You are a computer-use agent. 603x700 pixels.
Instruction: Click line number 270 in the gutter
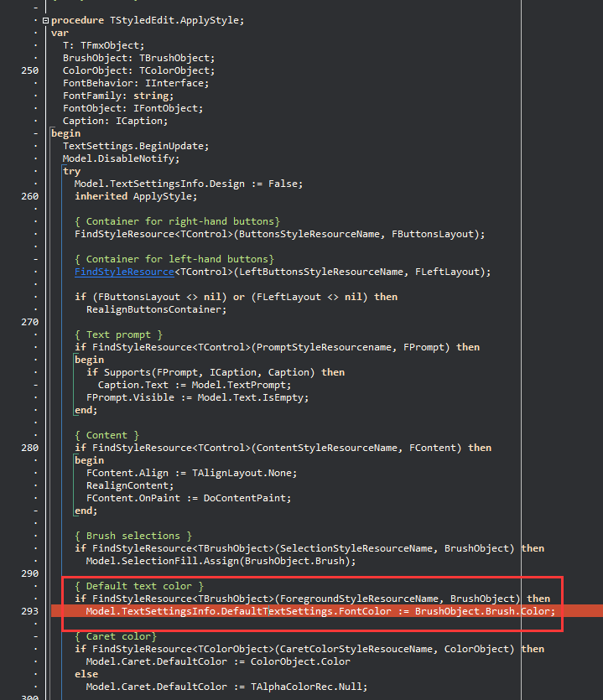click(30, 322)
